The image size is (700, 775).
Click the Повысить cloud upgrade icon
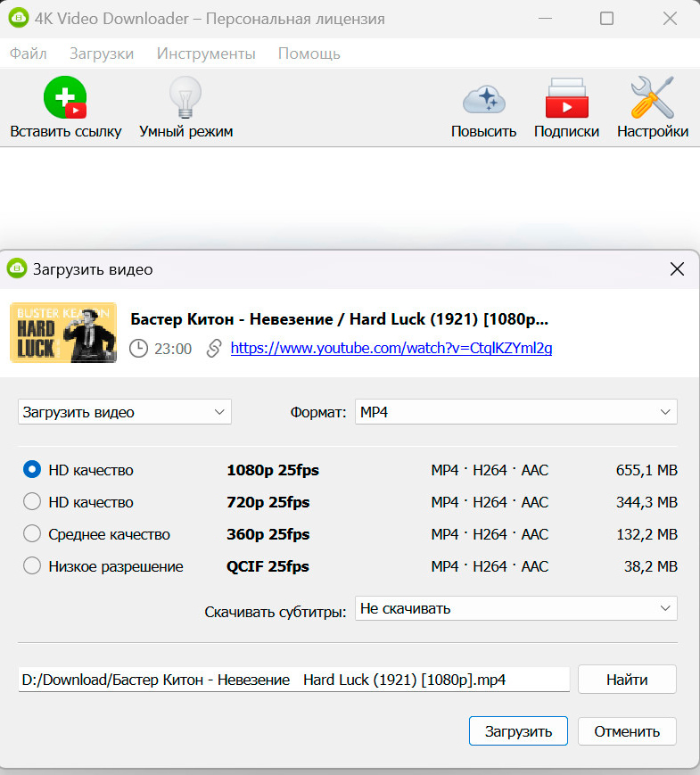coord(483,99)
